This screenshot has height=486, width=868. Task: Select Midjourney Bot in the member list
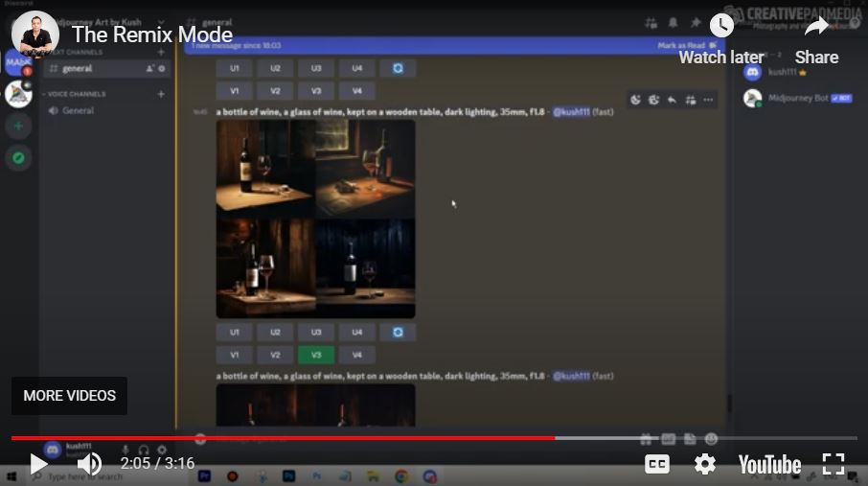coord(797,98)
